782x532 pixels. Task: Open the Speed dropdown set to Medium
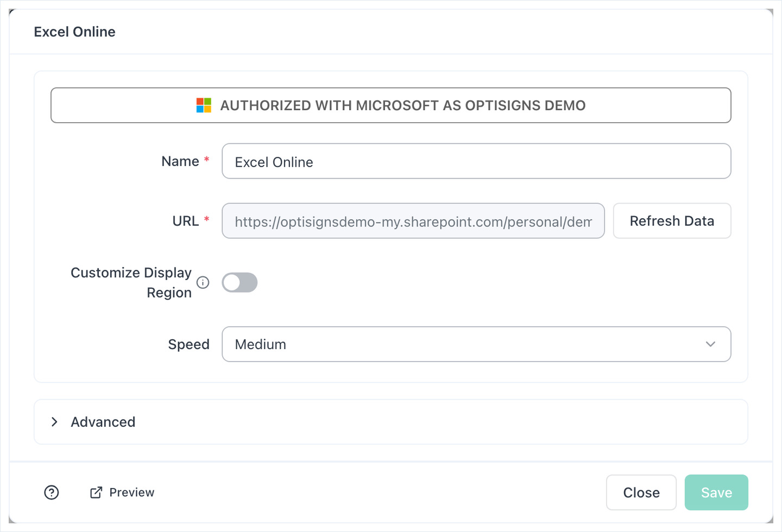click(476, 344)
